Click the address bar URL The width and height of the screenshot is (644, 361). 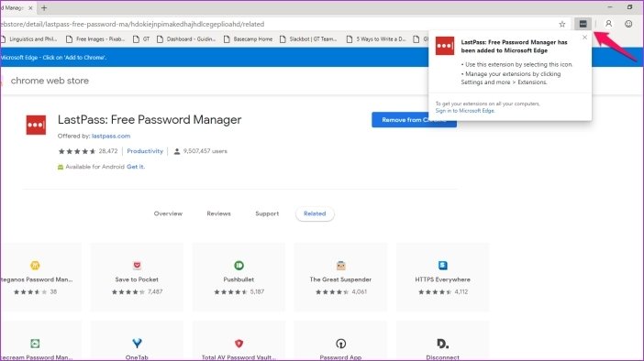click(131, 24)
